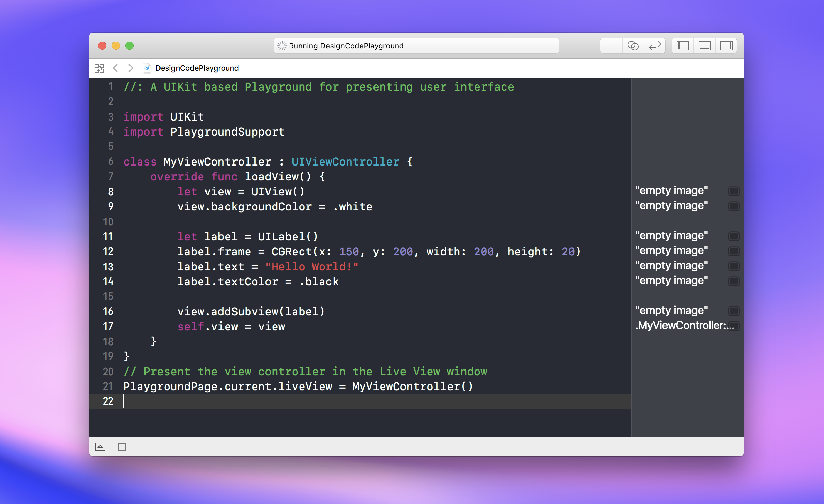Click the Swift playground file icon
The height and width of the screenshot is (504, 824).
pos(147,68)
